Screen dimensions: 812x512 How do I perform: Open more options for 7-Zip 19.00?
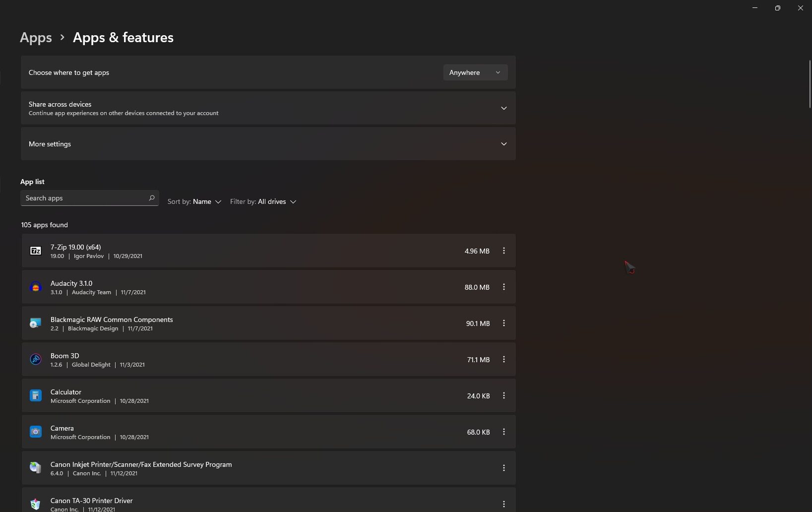(503, 251)
